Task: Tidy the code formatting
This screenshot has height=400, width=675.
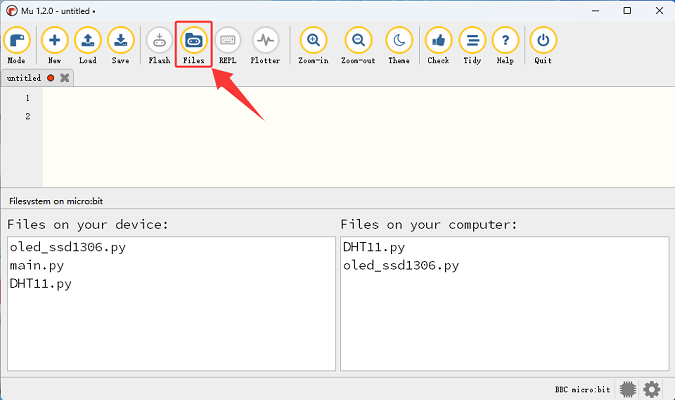Action: [472, 45]
